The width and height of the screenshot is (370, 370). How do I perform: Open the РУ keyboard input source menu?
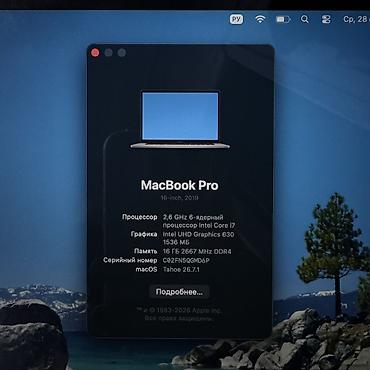tap(236, 19)
